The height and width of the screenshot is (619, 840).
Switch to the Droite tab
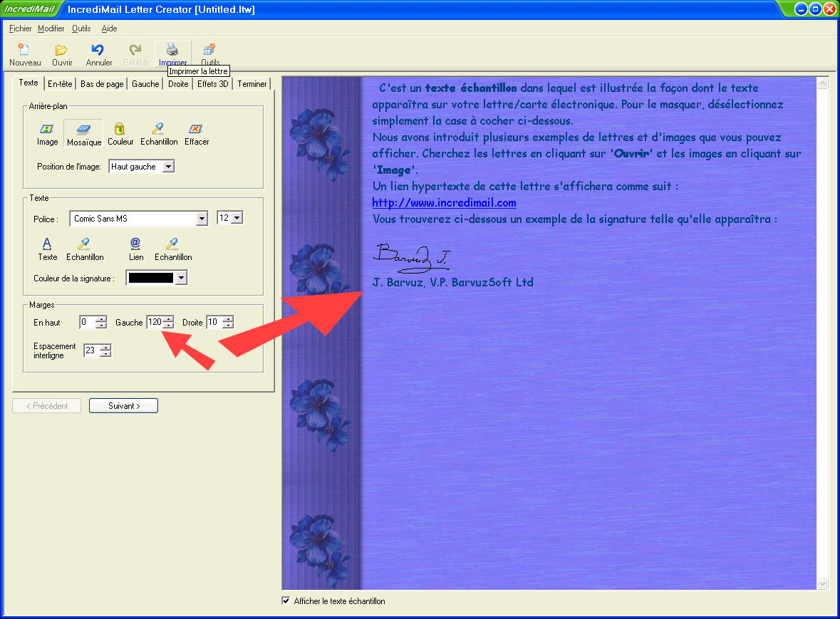(178, 84)
